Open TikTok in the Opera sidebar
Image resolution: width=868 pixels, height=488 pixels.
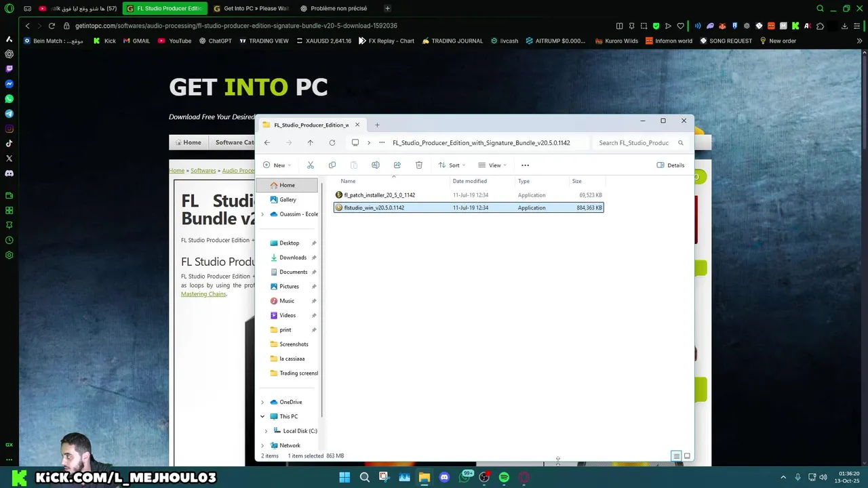click(9, 144)
